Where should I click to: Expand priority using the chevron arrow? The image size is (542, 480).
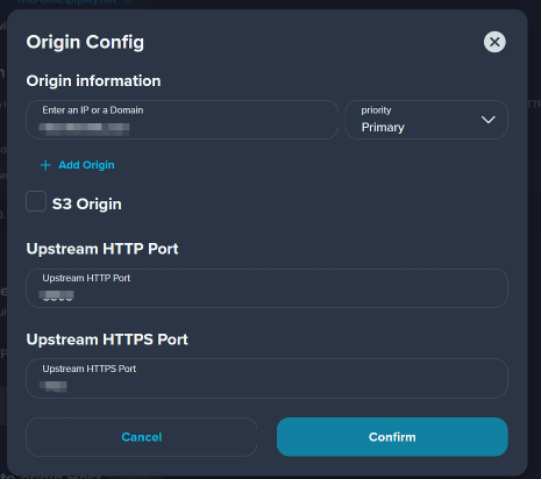click(x=488, y=120)
